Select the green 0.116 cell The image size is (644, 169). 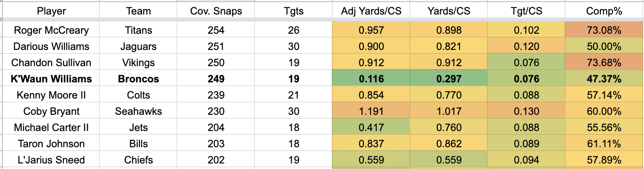(x=371, y=79)
